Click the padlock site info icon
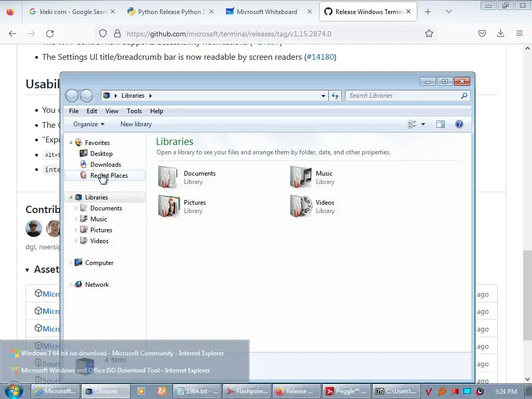This screenshot has width=532, height=399. point(117,33)
